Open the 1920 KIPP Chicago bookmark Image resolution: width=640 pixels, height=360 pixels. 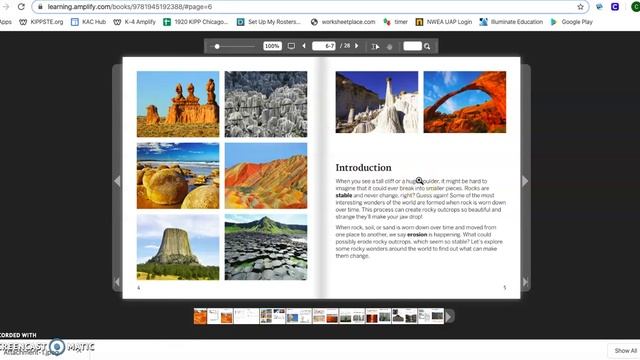(196, 22)
